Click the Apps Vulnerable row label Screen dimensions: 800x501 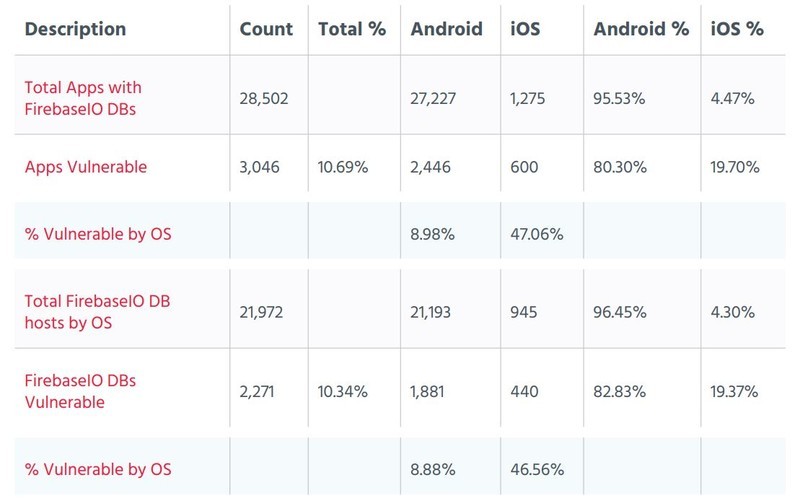(86, 167)
